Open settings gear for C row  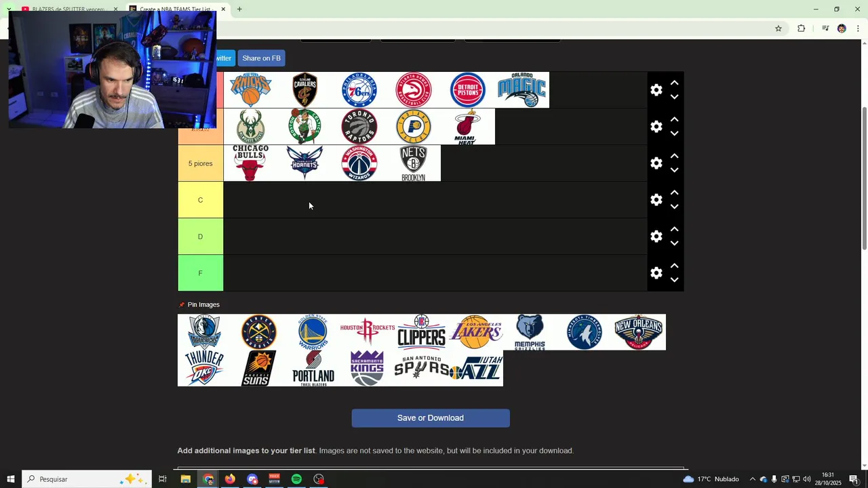(656, 200)
